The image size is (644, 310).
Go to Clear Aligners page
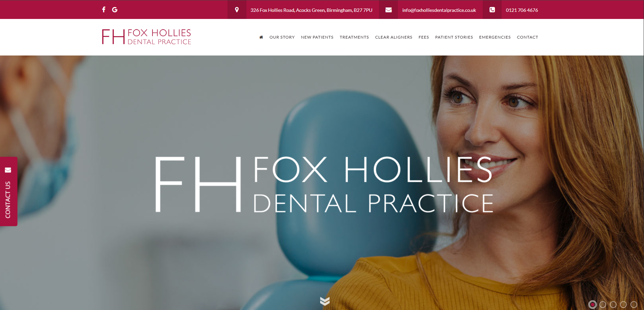tap(393, 37)
